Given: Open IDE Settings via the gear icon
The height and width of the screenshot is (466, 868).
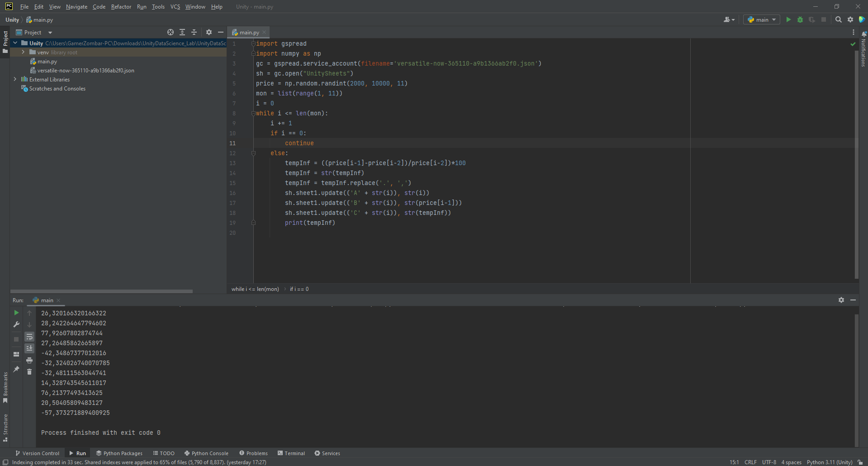Looking at the screenshot, I should [x=850, y=19].
